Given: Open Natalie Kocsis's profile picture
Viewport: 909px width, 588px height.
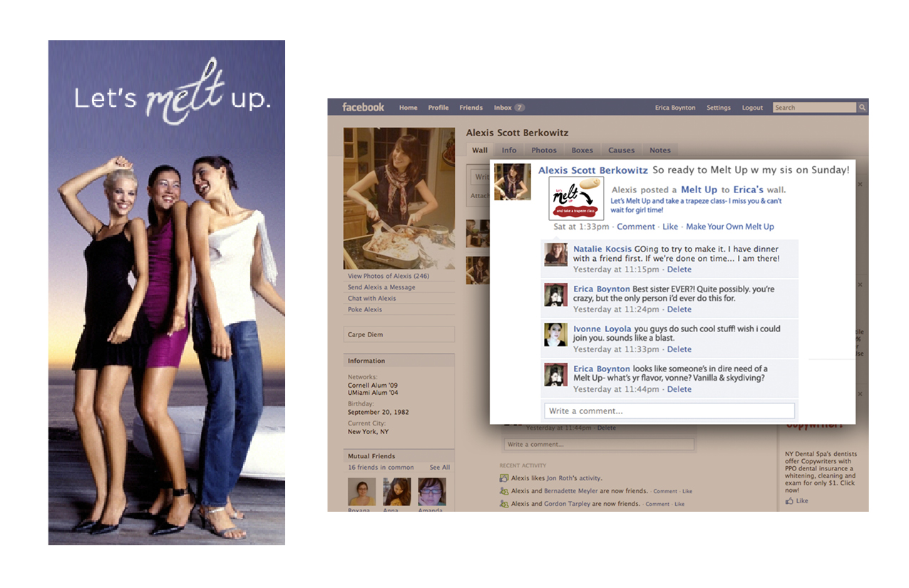Looking at the screenshot, I should click(x=555, y=254).
